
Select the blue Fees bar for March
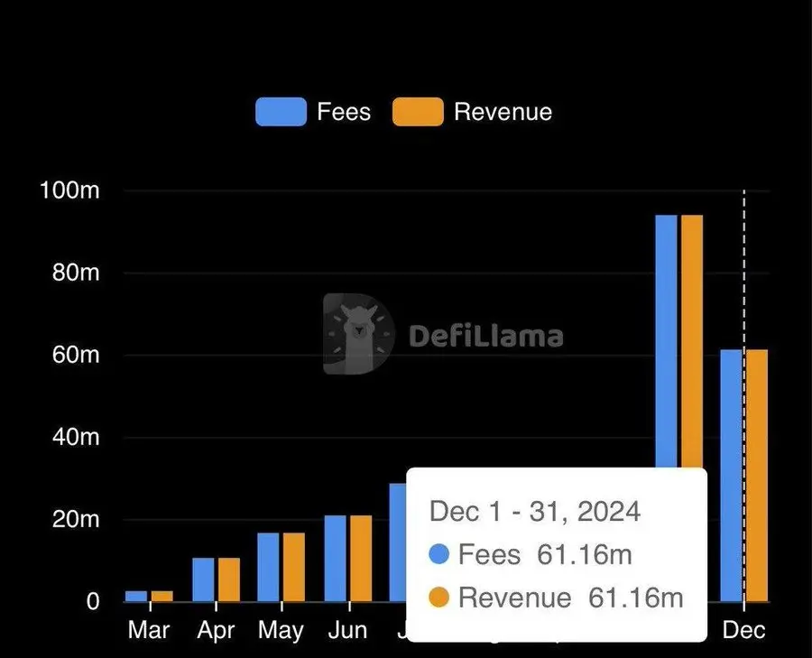[136, 596]
